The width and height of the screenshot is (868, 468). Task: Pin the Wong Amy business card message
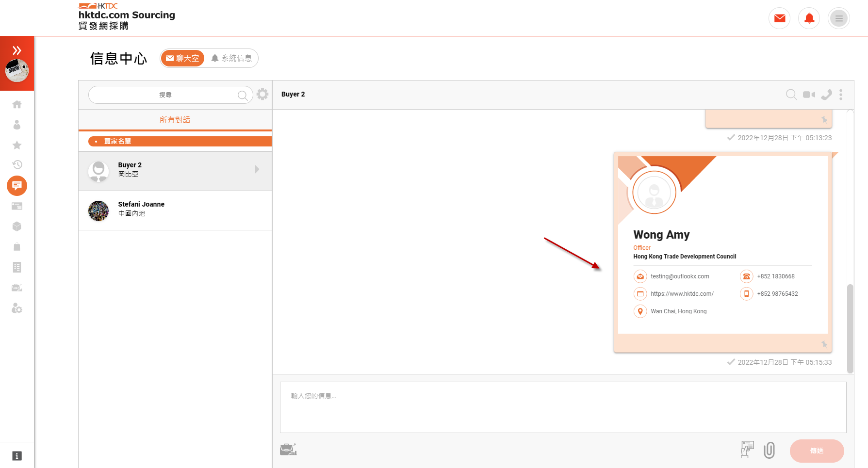tap(824, 344)
